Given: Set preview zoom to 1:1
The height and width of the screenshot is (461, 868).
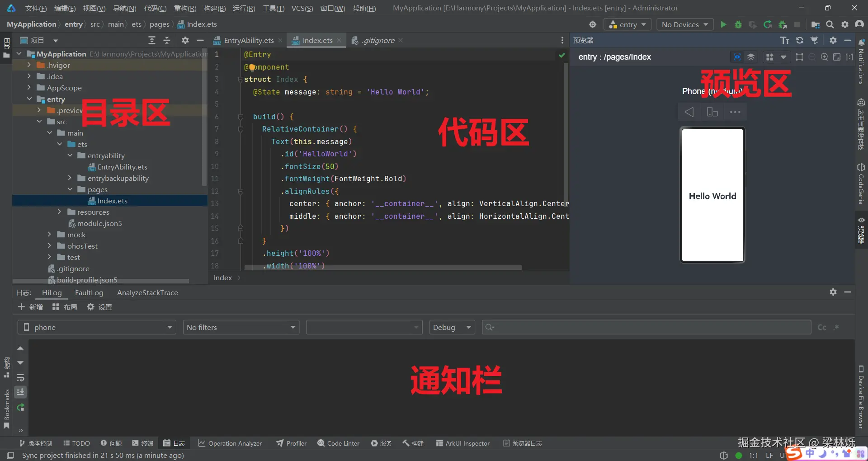Looking at the screenshot, I should click(849, 57).
